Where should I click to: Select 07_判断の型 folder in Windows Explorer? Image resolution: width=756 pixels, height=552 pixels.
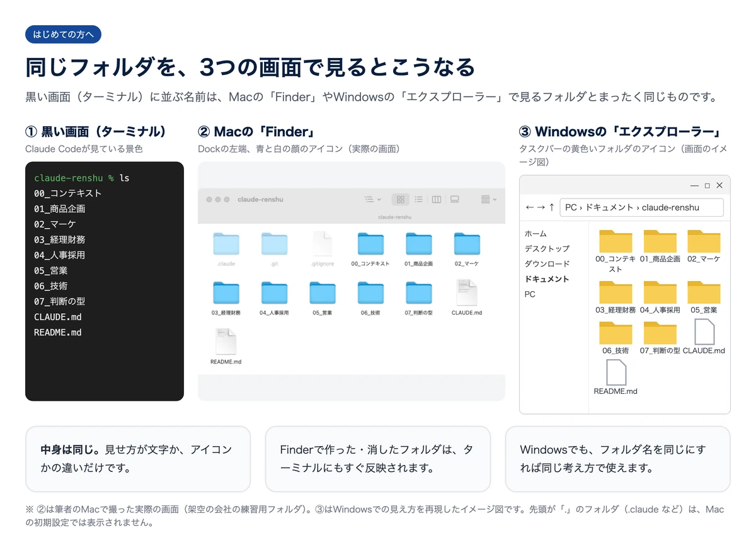660,338
